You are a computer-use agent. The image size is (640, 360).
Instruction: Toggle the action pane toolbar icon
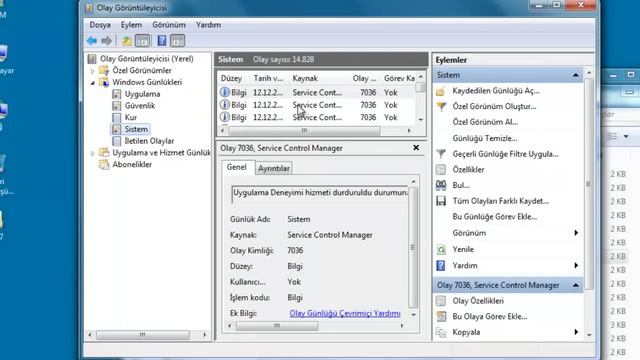pos(178,40)
